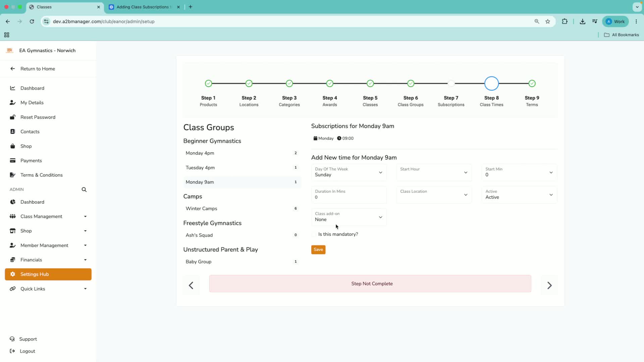Click the Class Management group icon
Screen dimensions: 644x362
click(13, 216)
